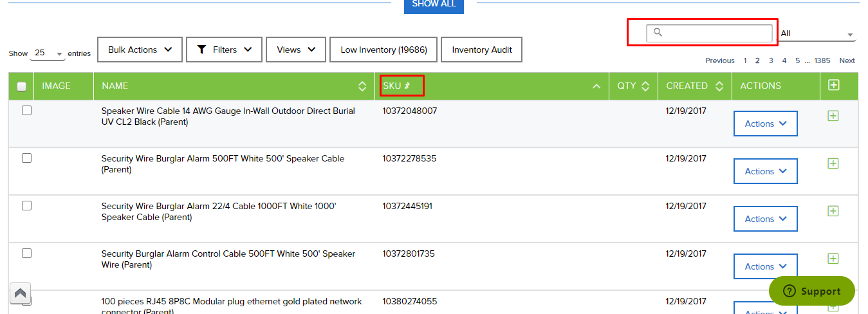This screenshot has width=868, height=314.
Task: Click Low Inventory (19686) button
Action: click(x=383, y=50)
